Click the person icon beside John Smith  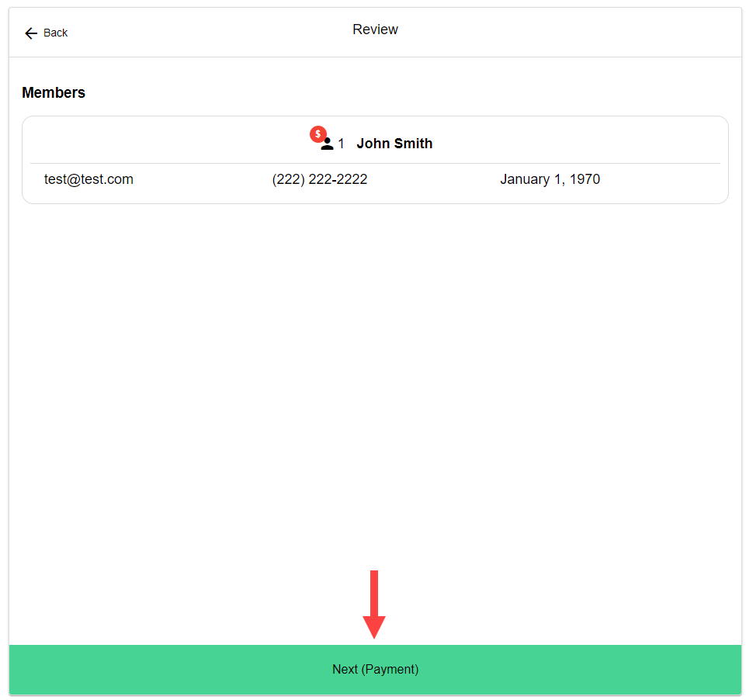tap(327, 144)
